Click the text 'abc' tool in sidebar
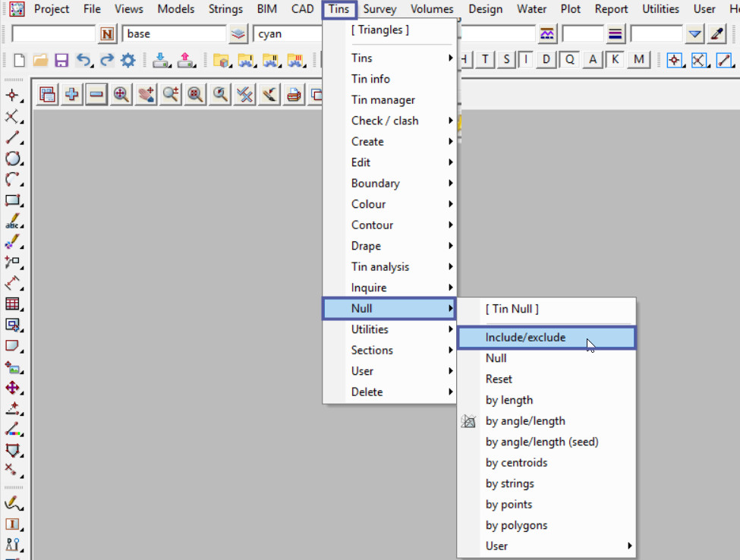Image resolution: width=740 pixels, height=560 pixels. coord(13,222)
